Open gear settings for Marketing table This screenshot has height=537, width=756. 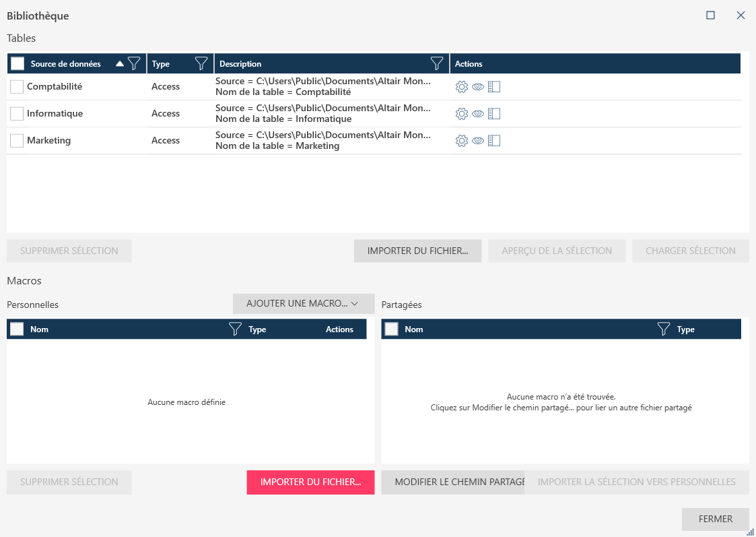(461, 141)
